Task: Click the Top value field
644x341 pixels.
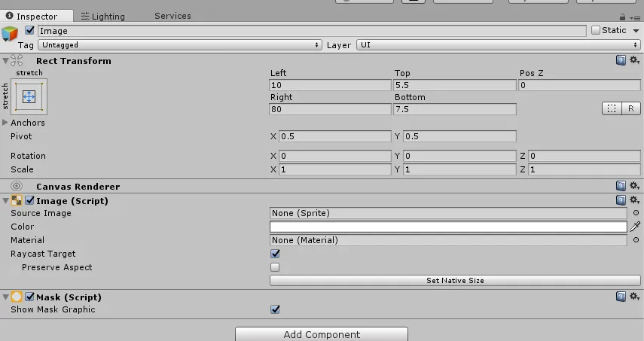Action: [x=455, y=85]
